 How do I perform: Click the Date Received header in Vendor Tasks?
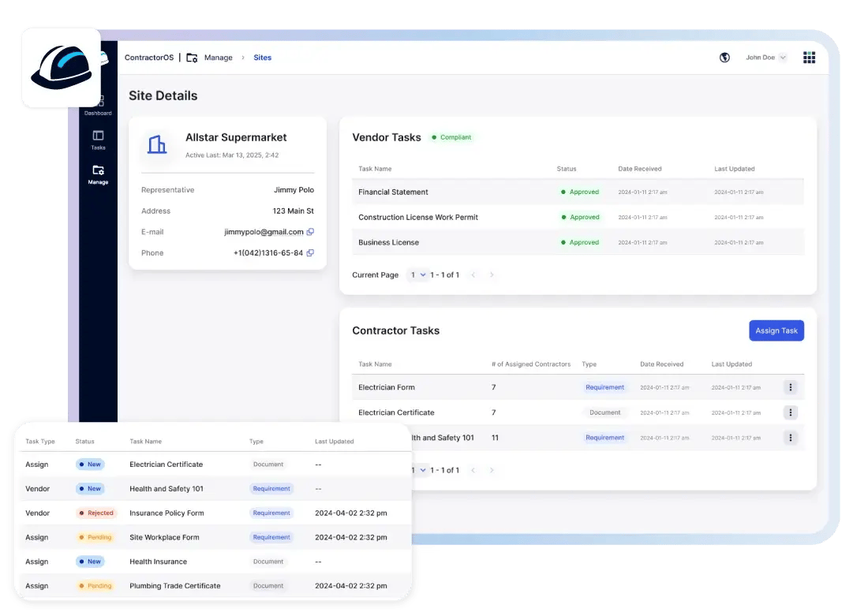pos(640,169)
